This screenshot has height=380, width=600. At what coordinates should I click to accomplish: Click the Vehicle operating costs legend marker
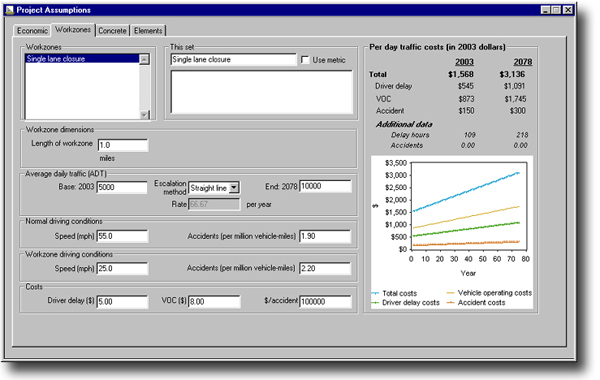point(450,293)
